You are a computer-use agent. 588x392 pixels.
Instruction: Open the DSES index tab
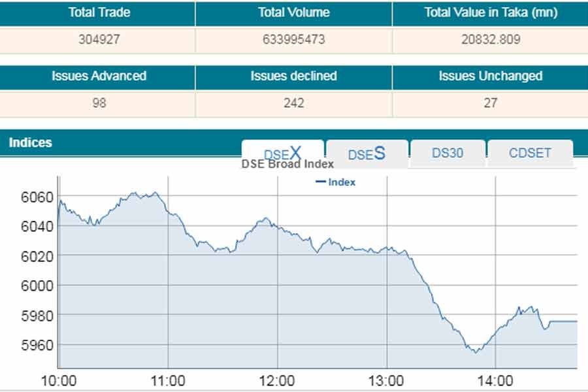tap(367, 154)
